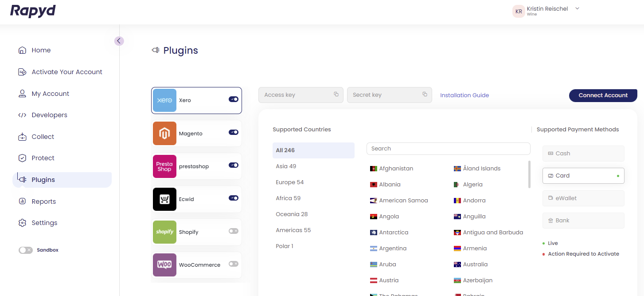Image resolution: width=644 pixels, height=296 pixels.
Task: Click the Settings gear icon
Action: click(22, 223)
